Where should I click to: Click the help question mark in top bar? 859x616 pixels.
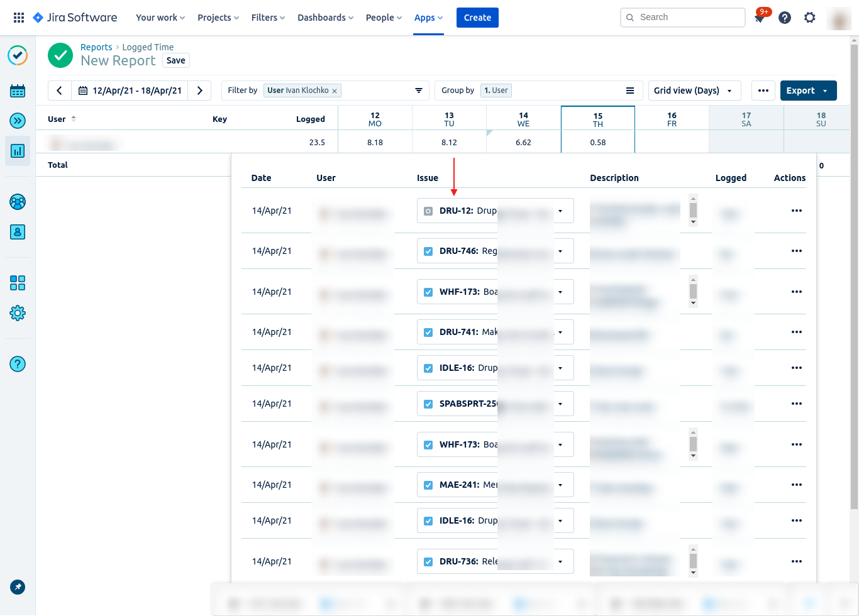pos(785,18)
